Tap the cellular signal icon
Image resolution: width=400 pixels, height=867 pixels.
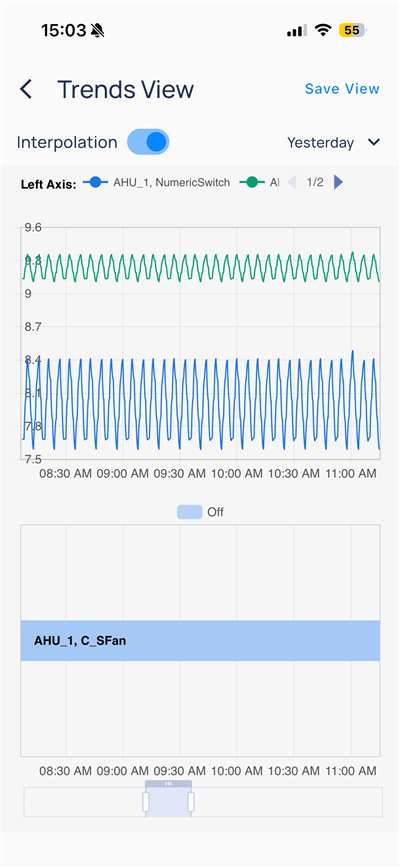point(297,30)
